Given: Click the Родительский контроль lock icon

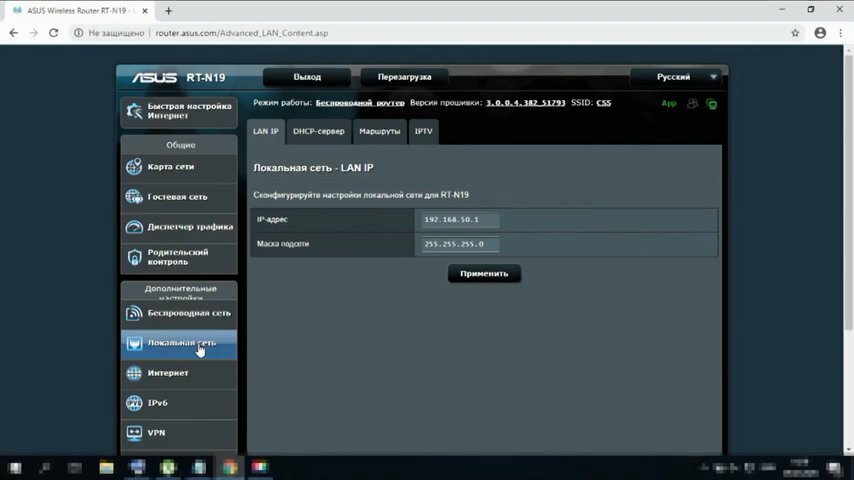Looking at the screenshot, I should pos(134,257).
